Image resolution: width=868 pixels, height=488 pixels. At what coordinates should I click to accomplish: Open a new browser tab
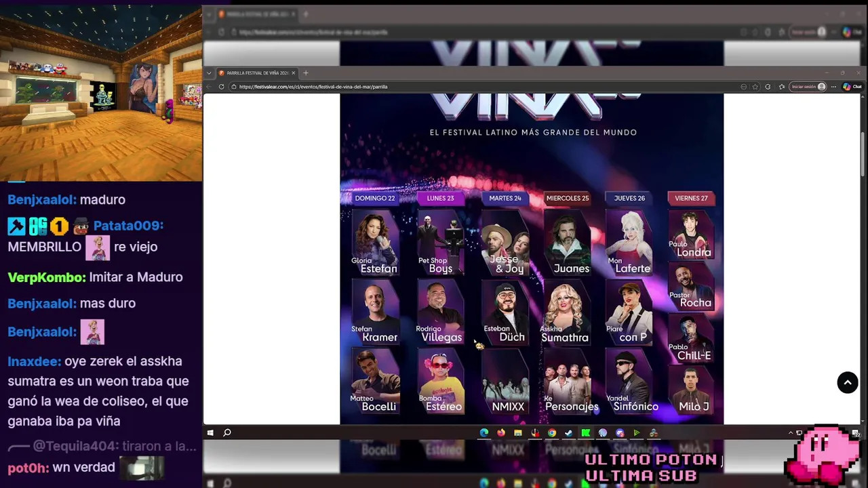(x=305, y=73)
